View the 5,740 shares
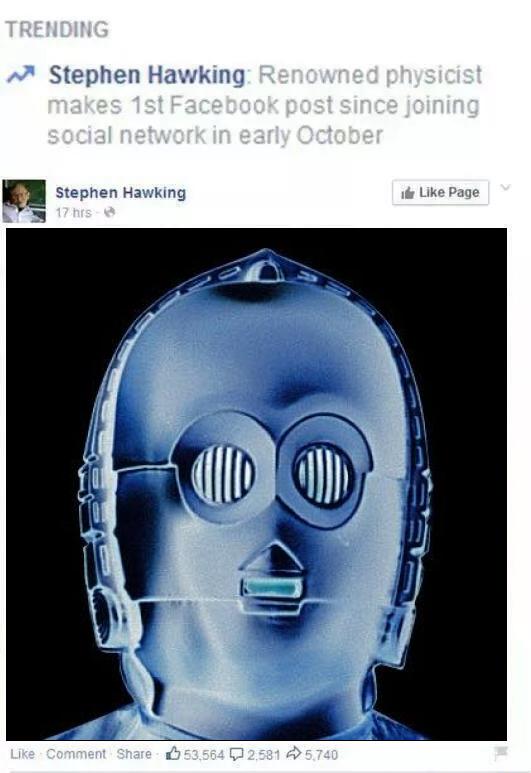 (x=321, y=755)
